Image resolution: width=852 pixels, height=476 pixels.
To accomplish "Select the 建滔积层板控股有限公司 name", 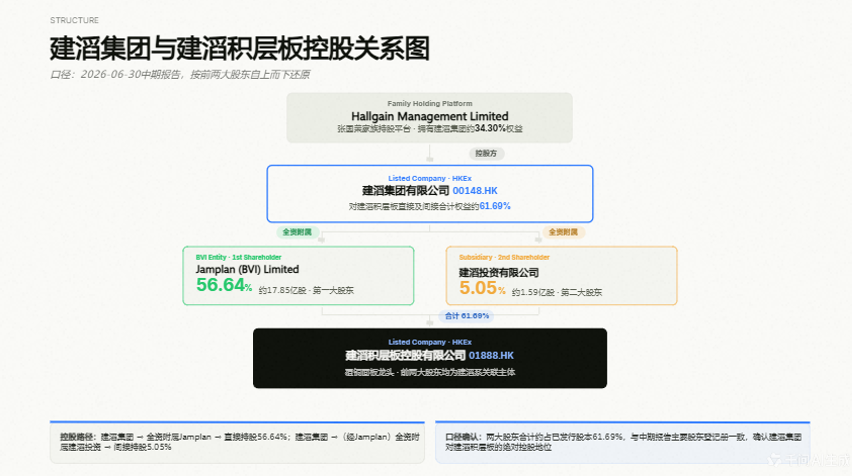I will point(405,355).
